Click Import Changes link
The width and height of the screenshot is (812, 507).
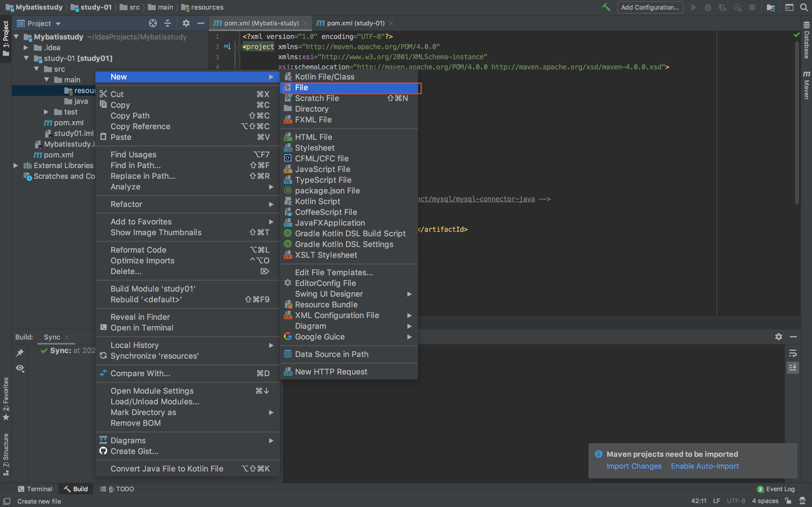pyautogui.click(x=634, y=466)
